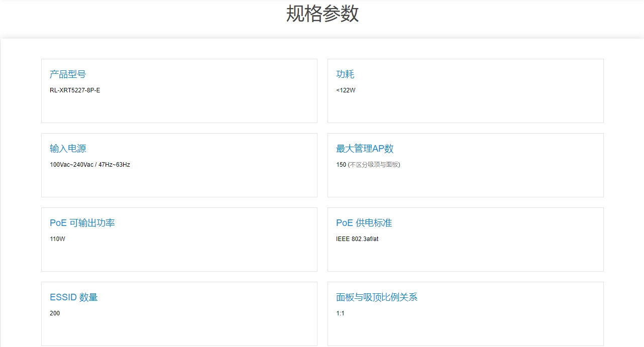Image resolution: width=644 pixels, height=347 pixels.
Task: Select the 面板与吸顶比例关系 label
Action: tap(377, 297)
